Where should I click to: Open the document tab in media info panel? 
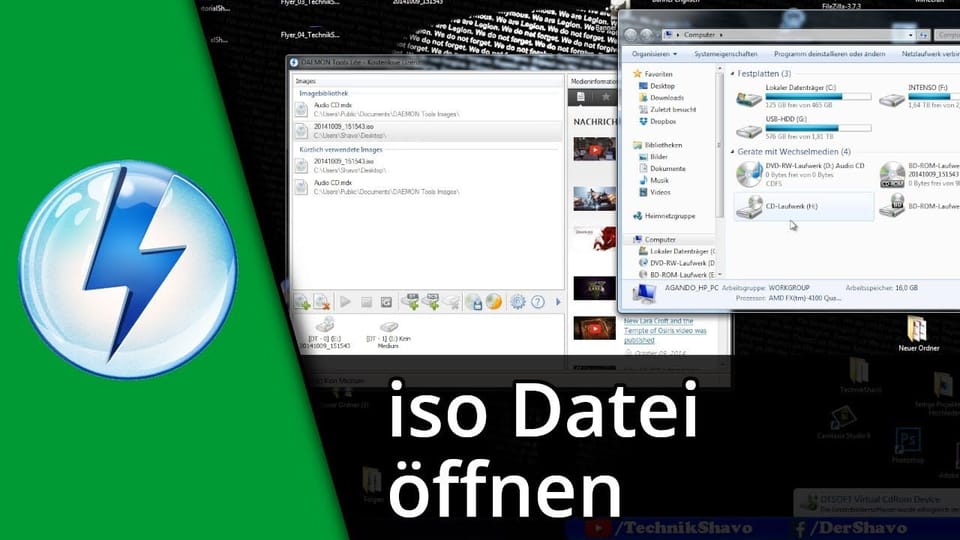coord(580,97)
